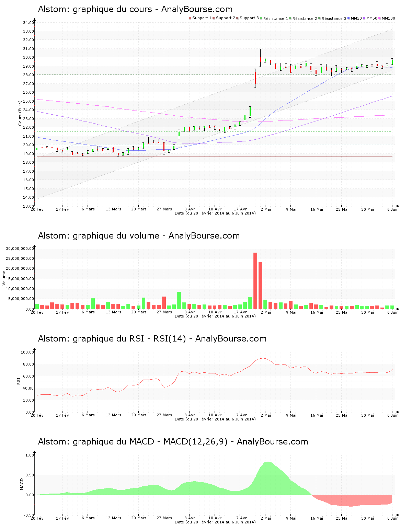The image size is (412, 532).
Task: Click '13 Mars' on the MACD chart axis
Action: [113, 518]
